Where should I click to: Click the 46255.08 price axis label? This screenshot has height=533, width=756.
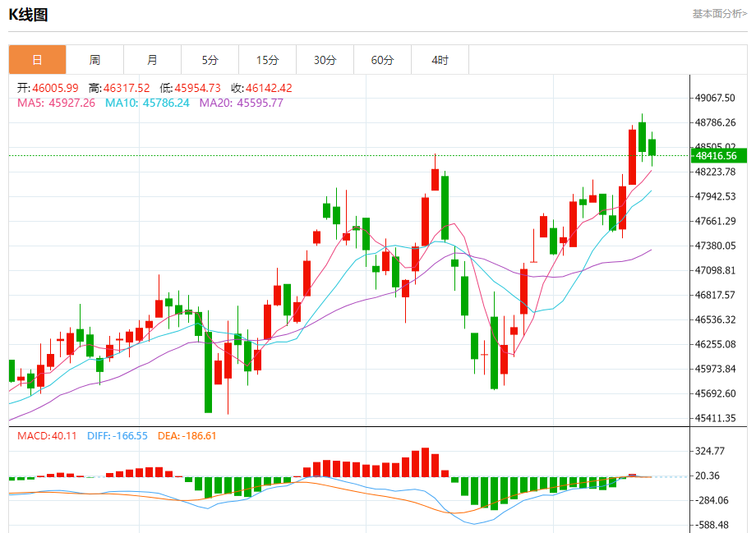715,344
